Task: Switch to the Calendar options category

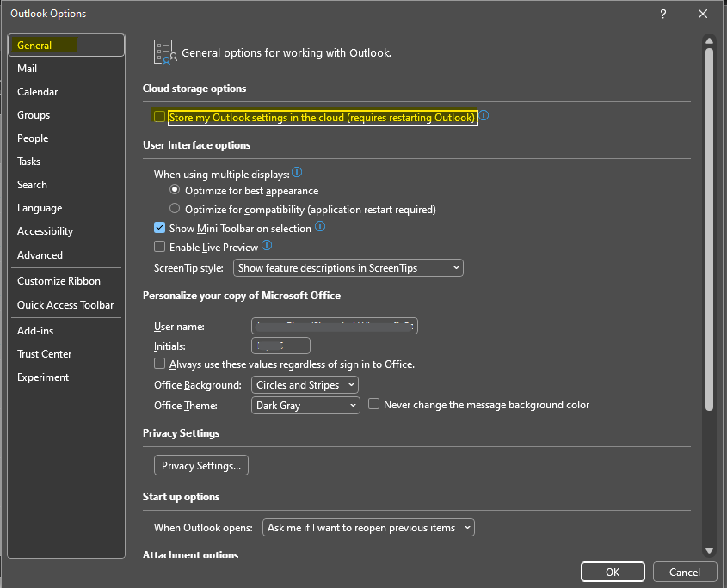Action: [66, 92]
